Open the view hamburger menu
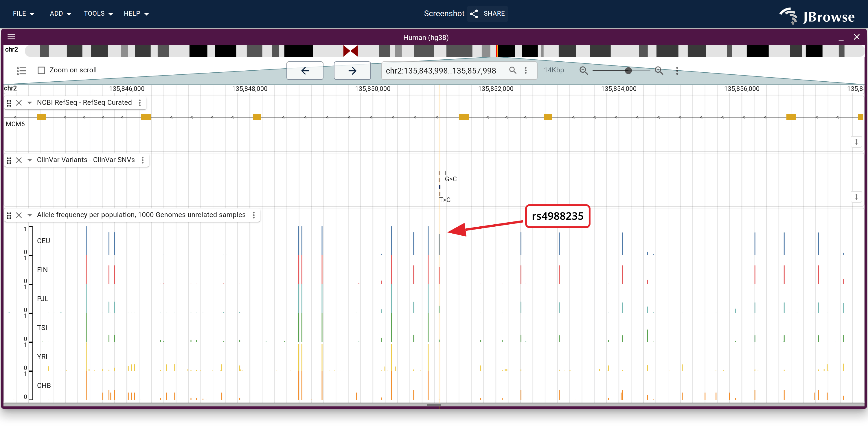 (x=12, y=37)
